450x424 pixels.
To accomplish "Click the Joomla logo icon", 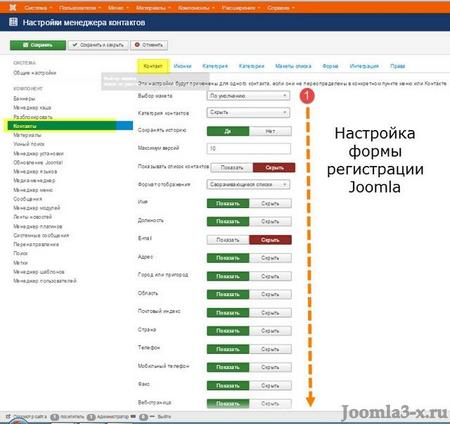I will tap(13, 7).
